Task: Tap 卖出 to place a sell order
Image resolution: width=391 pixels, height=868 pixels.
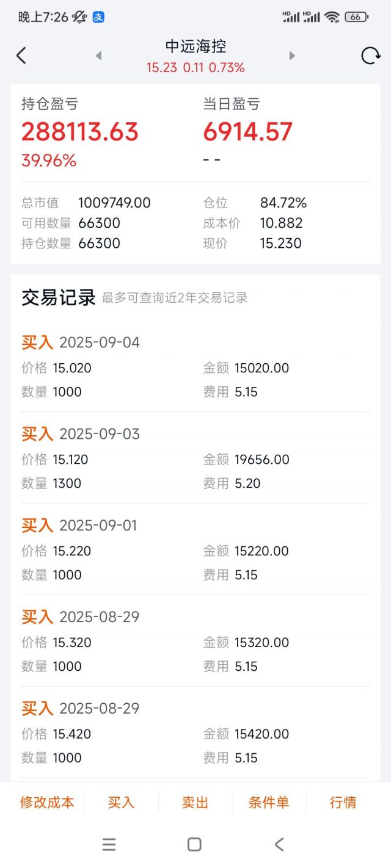Action: coord(194,803)
